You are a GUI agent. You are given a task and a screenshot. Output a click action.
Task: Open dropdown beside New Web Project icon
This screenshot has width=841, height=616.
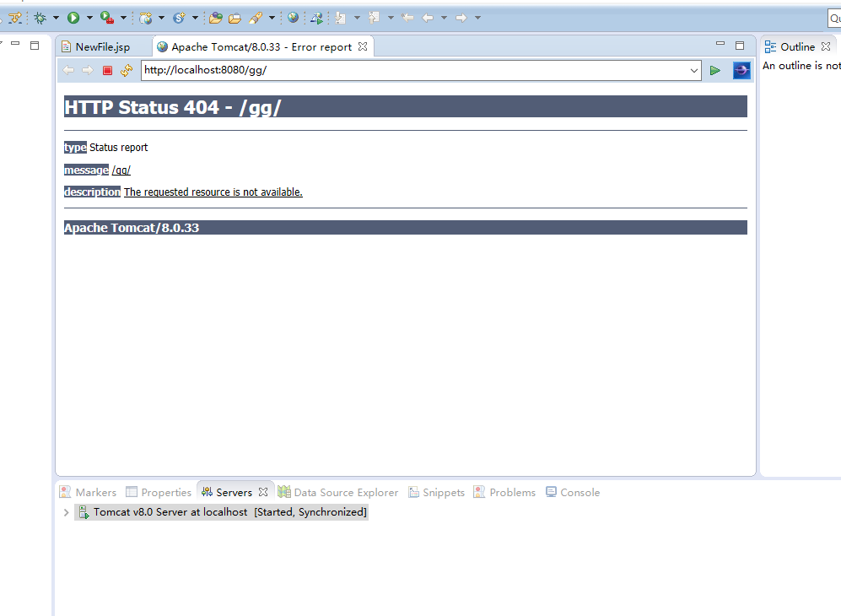(x=161, y=18)
